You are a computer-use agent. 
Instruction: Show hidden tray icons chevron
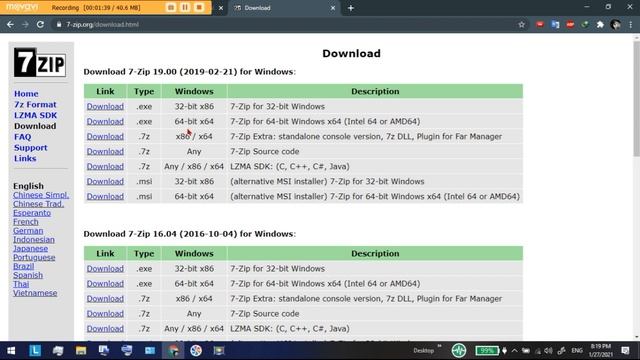click(514, 351)
